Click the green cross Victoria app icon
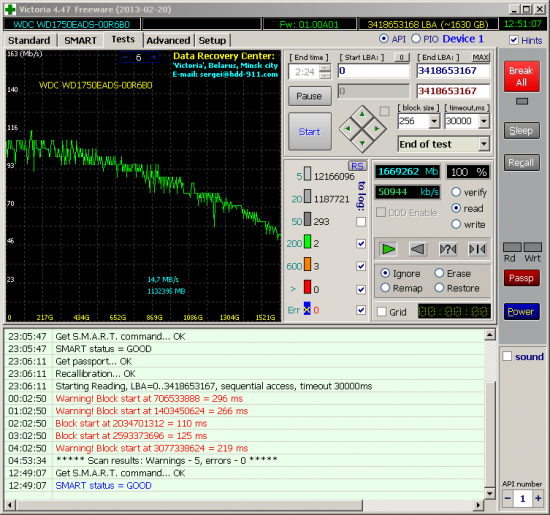The image size is (550, 515). (x=10, y=9)
